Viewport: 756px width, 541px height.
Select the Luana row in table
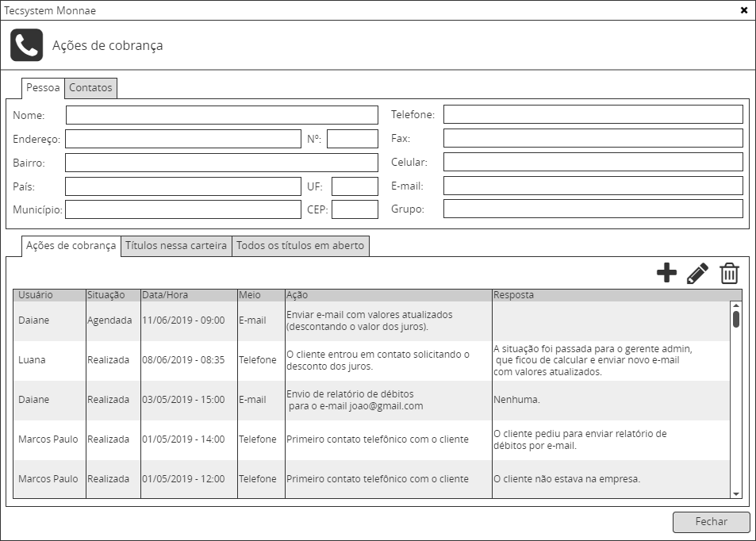[238, 360]
